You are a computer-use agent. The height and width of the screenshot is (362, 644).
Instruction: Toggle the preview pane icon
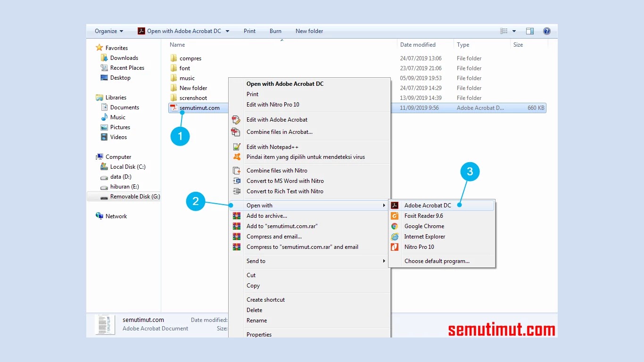point(530,31)
